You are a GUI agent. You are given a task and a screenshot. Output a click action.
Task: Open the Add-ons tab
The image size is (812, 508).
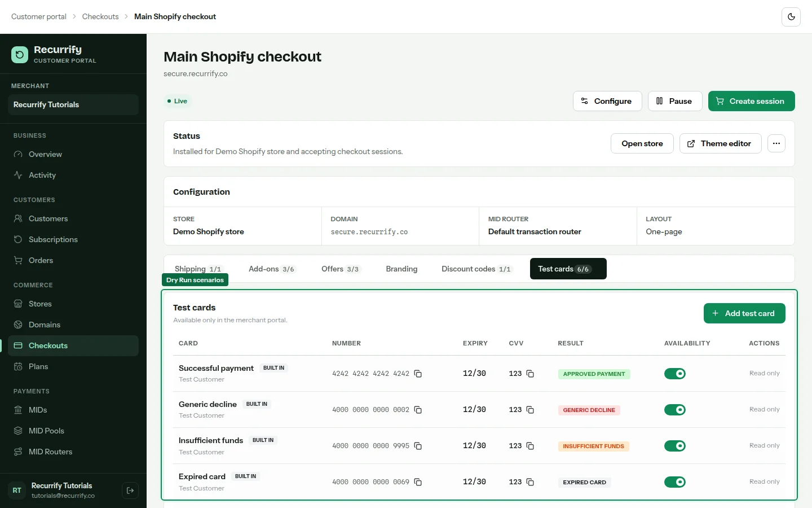click(x=272, y=269)
